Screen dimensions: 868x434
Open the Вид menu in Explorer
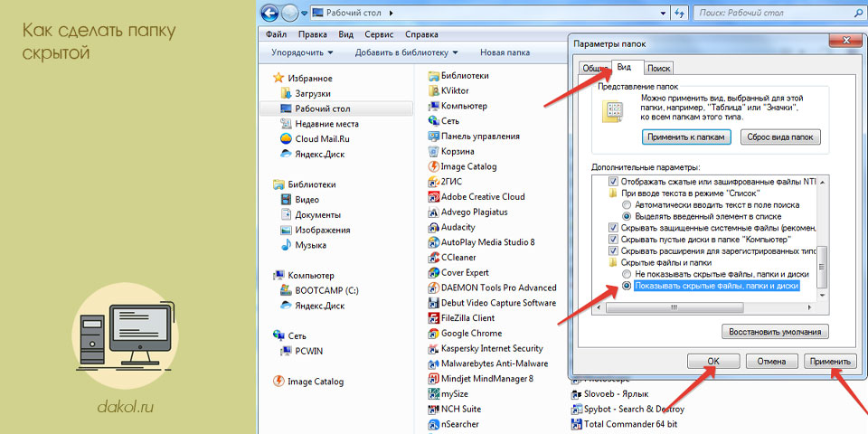[346, 34]
